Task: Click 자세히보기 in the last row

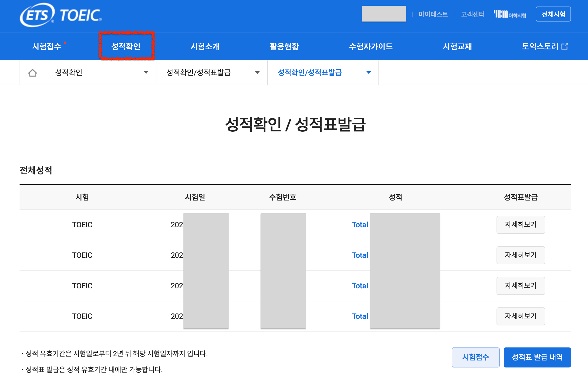Action: click(x=521, y=316)
